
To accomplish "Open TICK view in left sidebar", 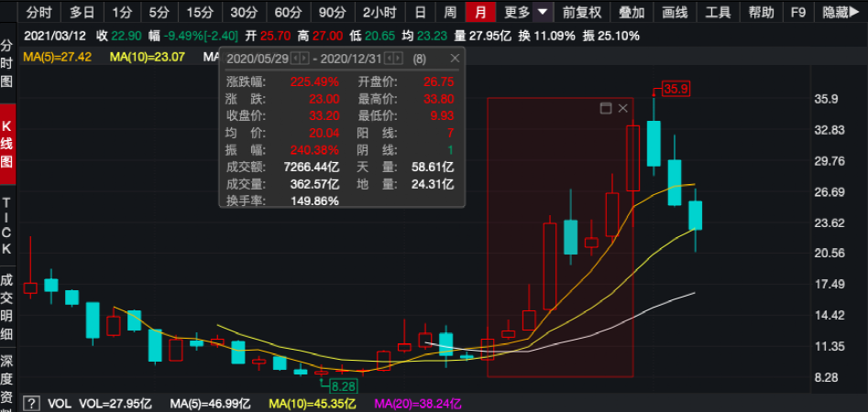I will click(x=6, y=225).
